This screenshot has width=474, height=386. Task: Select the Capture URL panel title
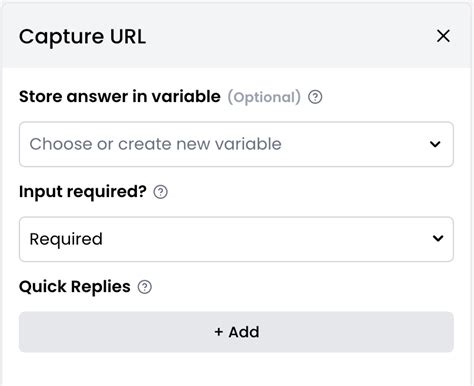[x=82, y=37]
